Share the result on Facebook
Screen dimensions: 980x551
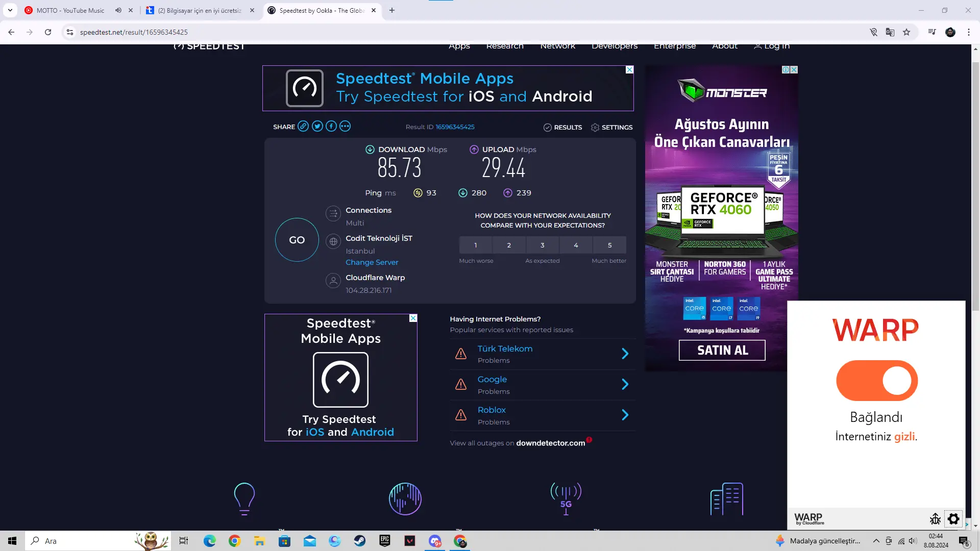pyautogui.click(x=331, y=126)
